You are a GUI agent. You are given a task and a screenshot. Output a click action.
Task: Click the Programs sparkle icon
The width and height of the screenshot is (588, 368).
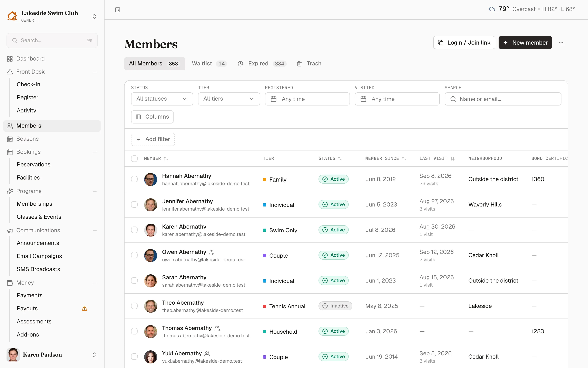10,191
